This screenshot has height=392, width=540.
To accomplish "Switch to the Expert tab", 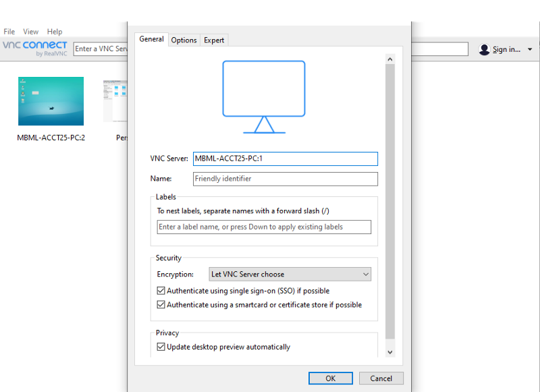I will (214, 40).
